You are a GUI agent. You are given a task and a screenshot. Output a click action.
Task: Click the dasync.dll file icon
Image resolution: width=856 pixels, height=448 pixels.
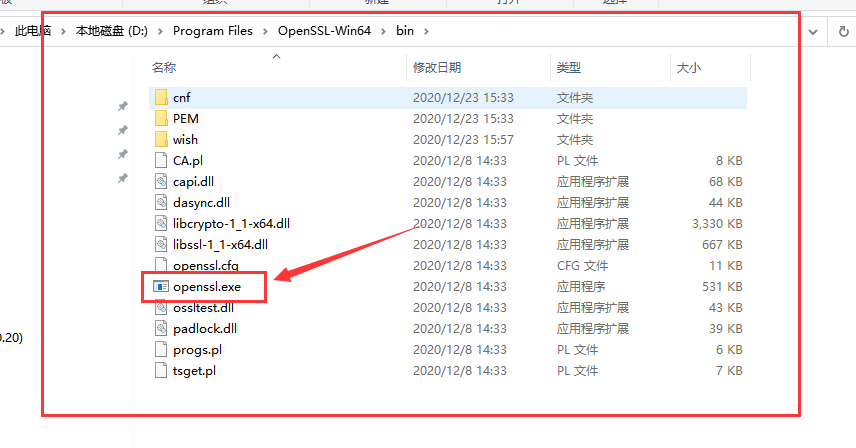click(x=161, y=202)
